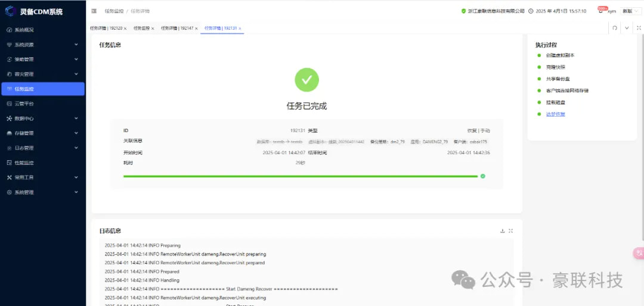The width and height of the screenshot is (644, 306).
Task: Open the tab options chevron dropdown
Action: 627,28
